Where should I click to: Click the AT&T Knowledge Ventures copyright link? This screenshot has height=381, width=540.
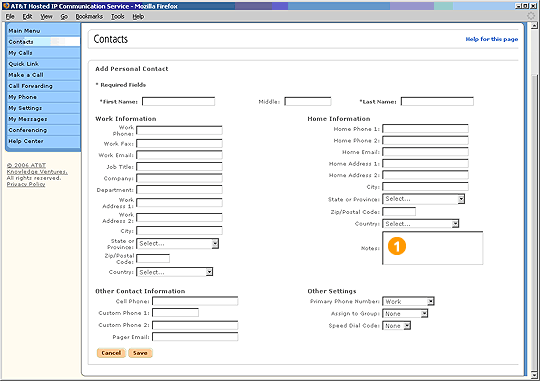click(x=37, y=168)
